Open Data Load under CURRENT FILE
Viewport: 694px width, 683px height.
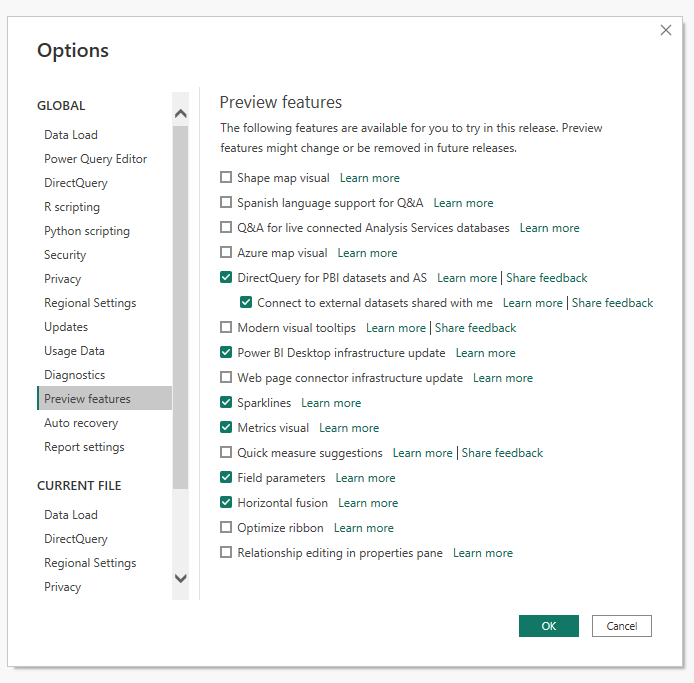point(71,514)
